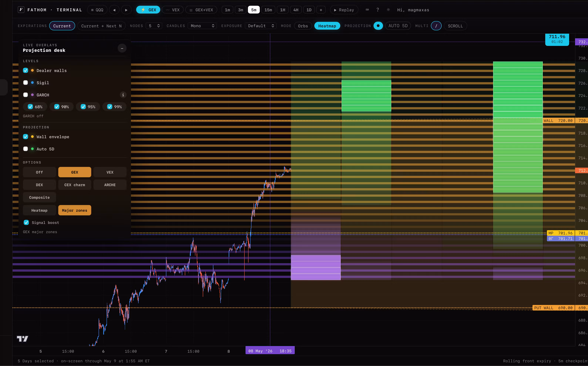Screen dimensions: 588x366
Task: Set mode to Orbs
Action: coord(303,26)
